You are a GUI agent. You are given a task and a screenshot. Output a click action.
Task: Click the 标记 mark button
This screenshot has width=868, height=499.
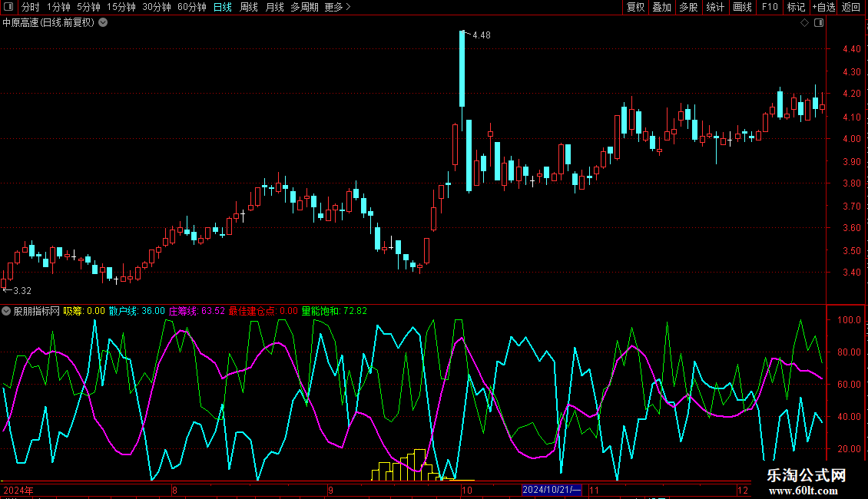pos(796,7)
